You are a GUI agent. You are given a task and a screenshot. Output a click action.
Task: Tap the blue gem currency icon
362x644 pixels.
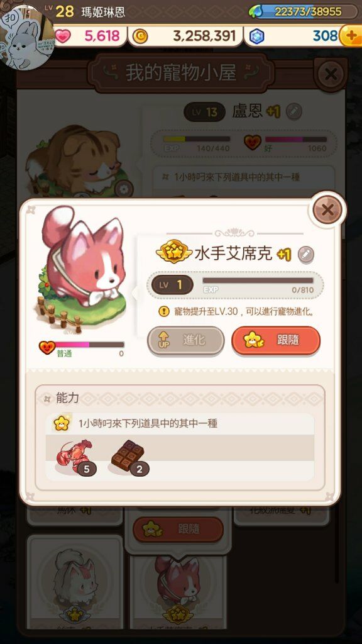(x=256, y=36)
